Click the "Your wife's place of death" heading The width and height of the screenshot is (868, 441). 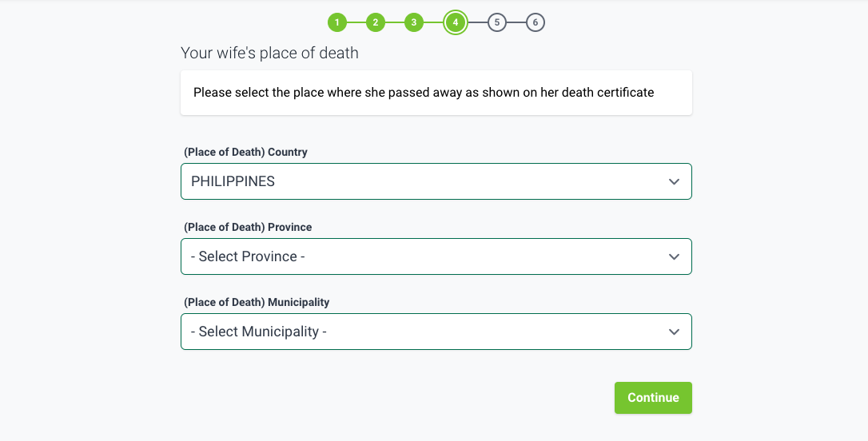[269, 54]
